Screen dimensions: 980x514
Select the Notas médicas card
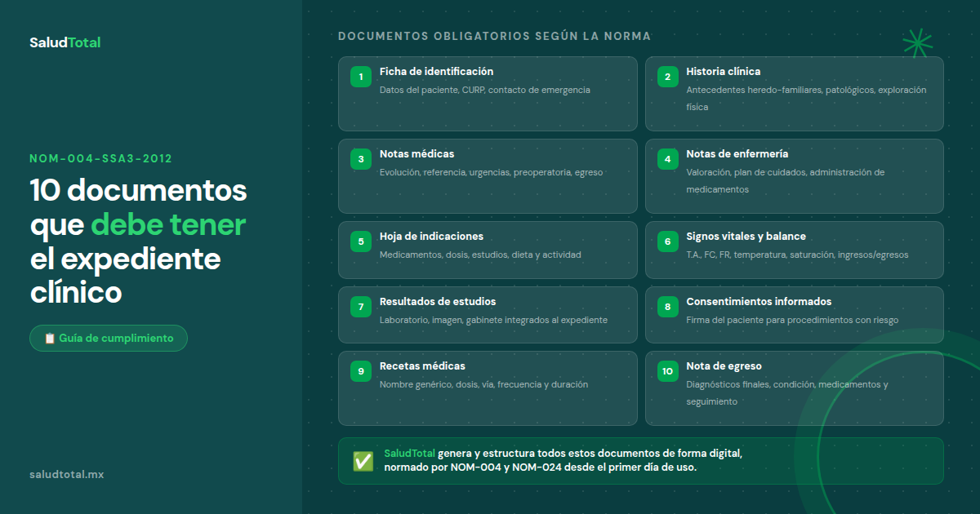tap(488, 175)
